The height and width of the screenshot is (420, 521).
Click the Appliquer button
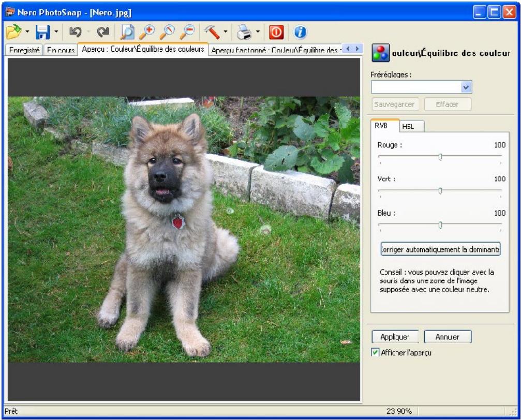point(395,337)
